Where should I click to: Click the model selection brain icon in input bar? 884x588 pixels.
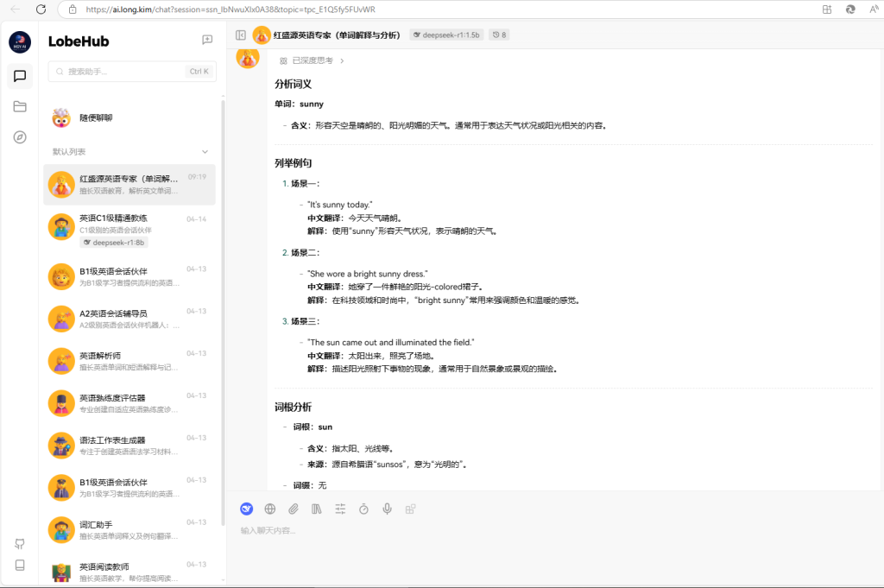[246, 509]
